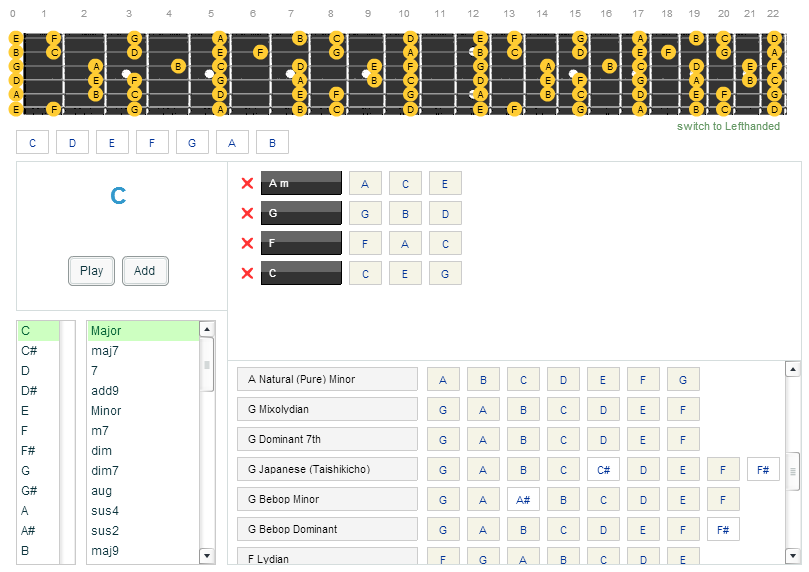Click note A in the F chord row
Image resolution: width=809 pixels, height=572 pixels.
point(405,243)
